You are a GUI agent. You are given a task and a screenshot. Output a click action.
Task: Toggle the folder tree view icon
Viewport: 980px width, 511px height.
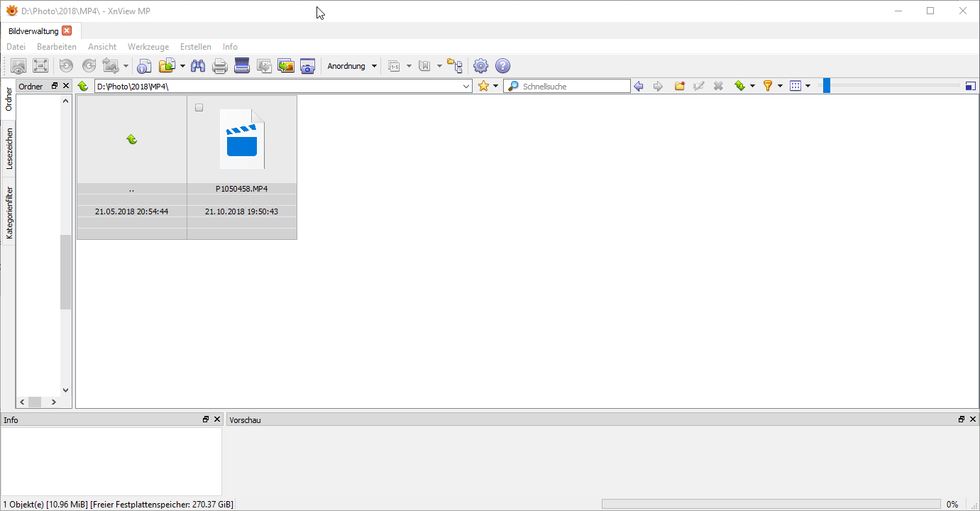pos(455,66)
